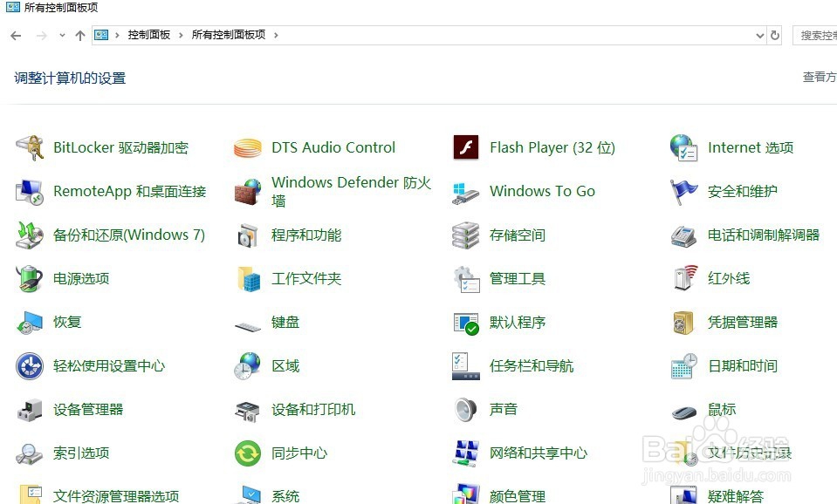Open the 声音 speaker icon
Viewport: 837px width, 504px height.
[465, 410]
